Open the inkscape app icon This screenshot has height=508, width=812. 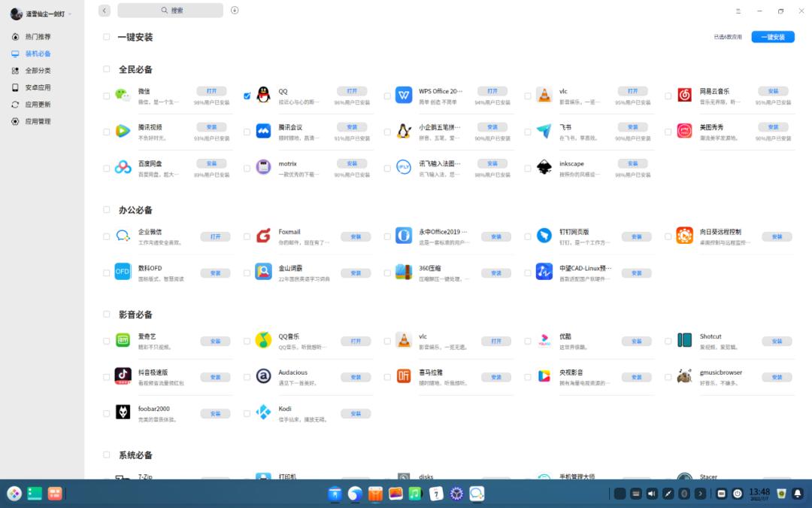pos(544,167)
